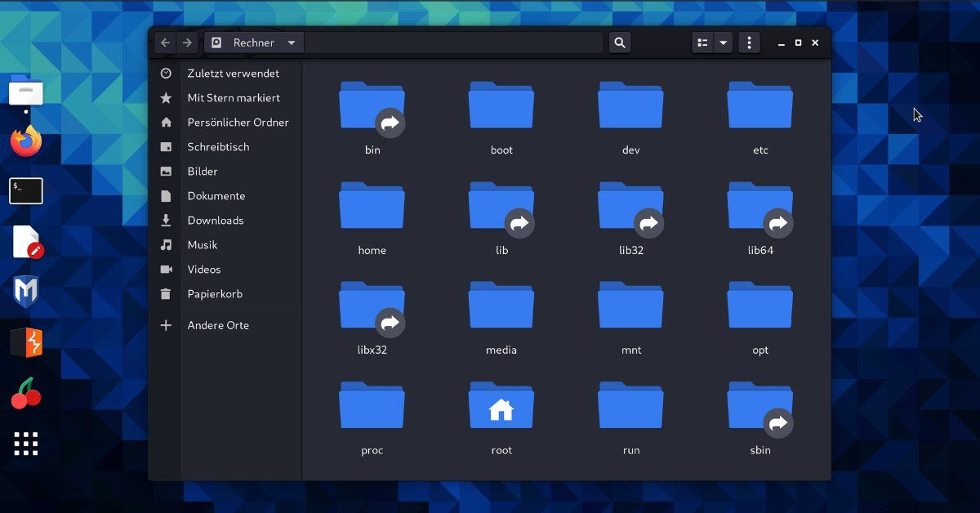
Task: Select the dev folder icon
Action: (x=630, y=105)
